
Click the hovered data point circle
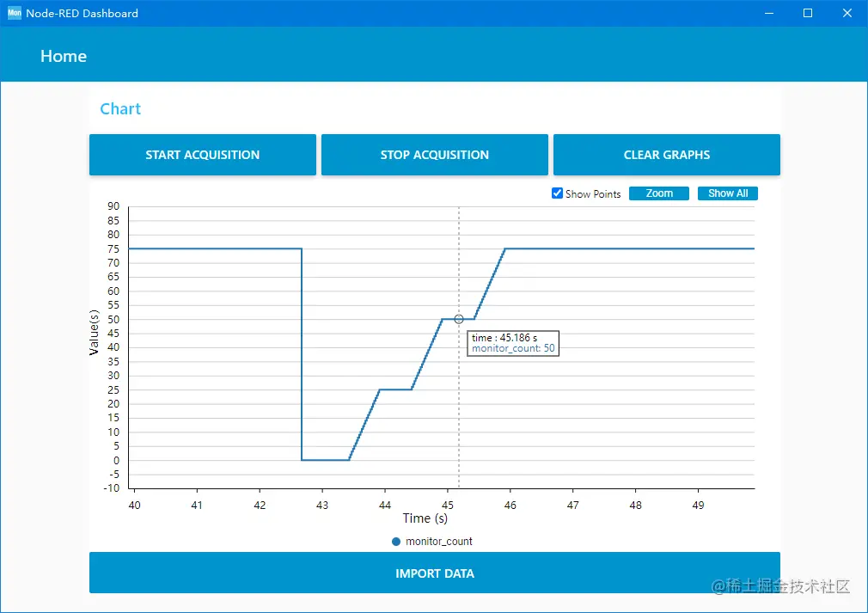(459, 319)
